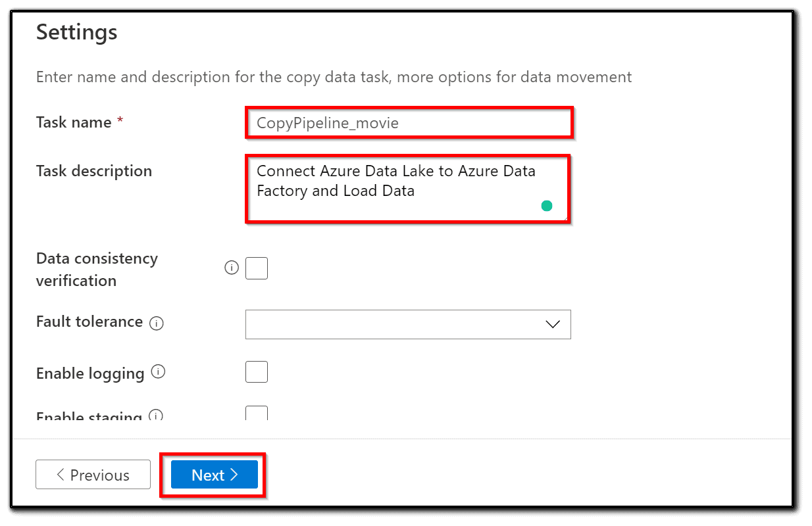Click the Fault tolerance info icon
This screenshot has height=526, width=812.
156,323
